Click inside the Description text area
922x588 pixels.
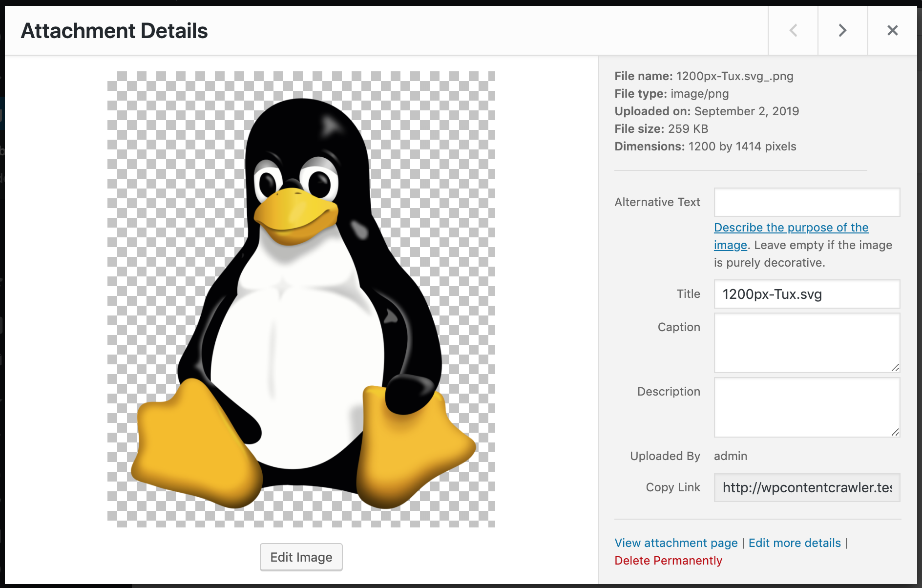click(807, 407)
